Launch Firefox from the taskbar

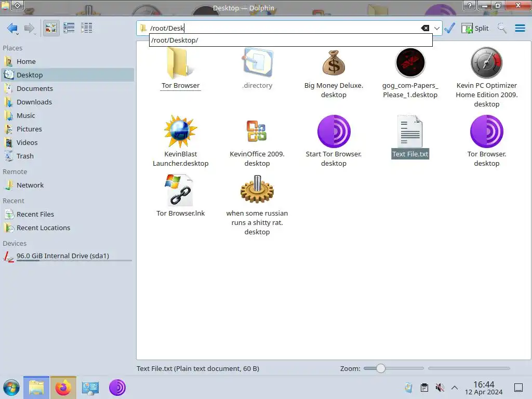(x=63, y=388)
